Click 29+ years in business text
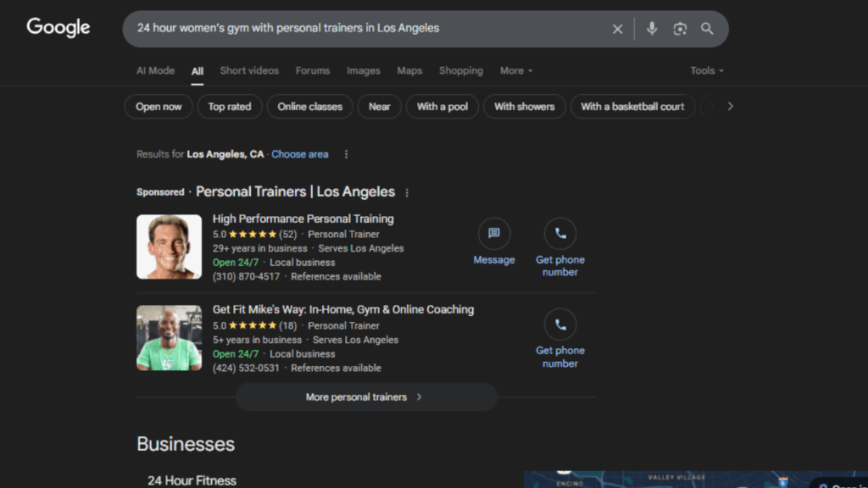The image size is (868, 488). point(259,248)
